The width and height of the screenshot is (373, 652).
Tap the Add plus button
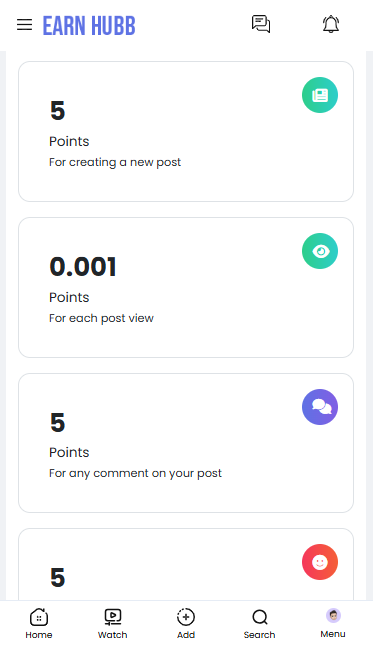186,623
